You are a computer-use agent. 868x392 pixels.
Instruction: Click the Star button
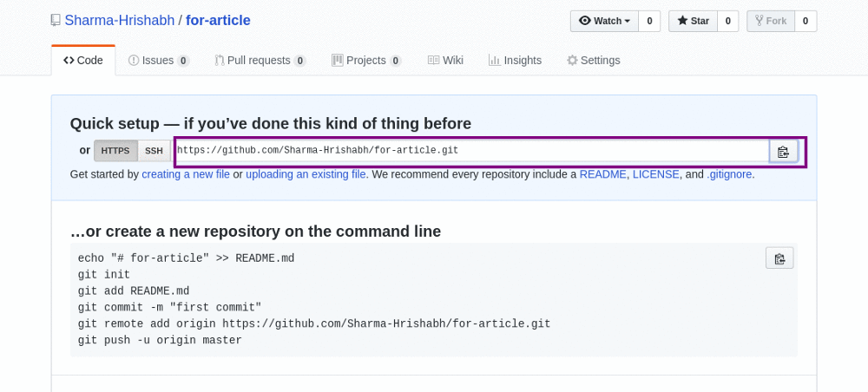coord(693,21)
